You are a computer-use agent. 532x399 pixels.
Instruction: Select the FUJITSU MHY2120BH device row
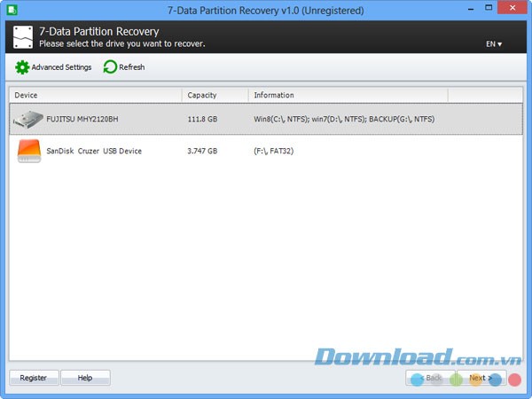(x=266, y=119)
